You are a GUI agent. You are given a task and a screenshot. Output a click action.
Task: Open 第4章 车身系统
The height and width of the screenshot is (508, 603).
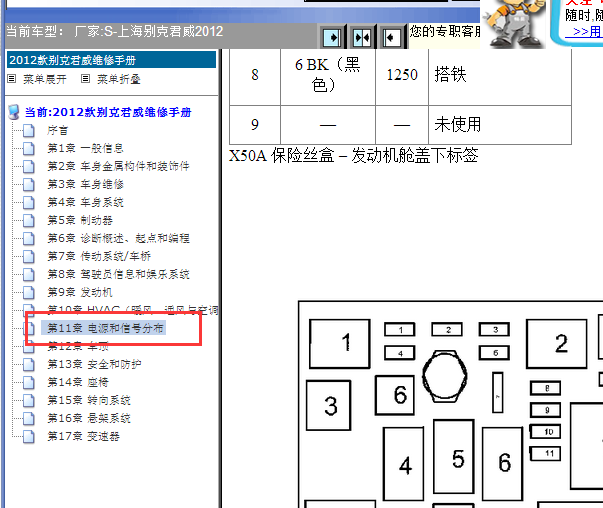click(x=85, y=202)
